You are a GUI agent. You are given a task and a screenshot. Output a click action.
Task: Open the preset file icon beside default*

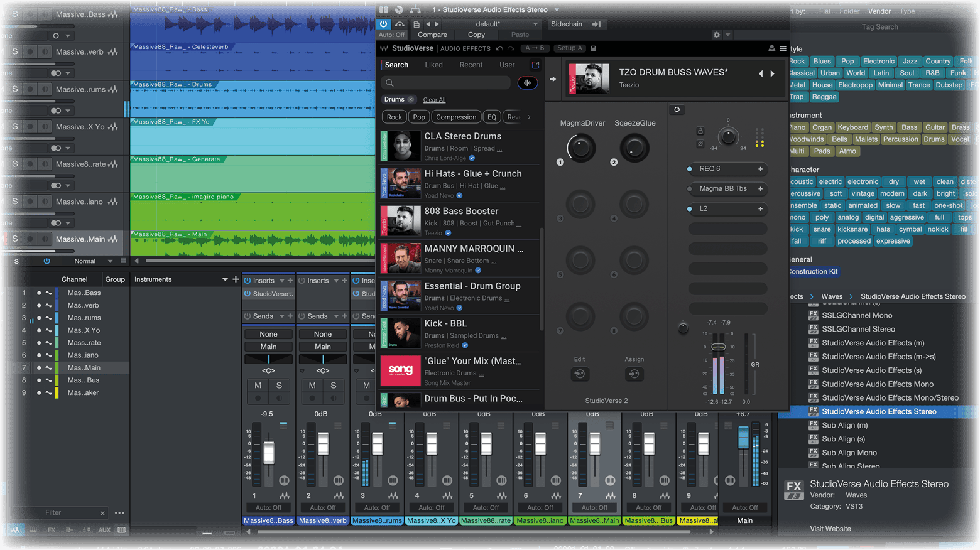[416, 24]
